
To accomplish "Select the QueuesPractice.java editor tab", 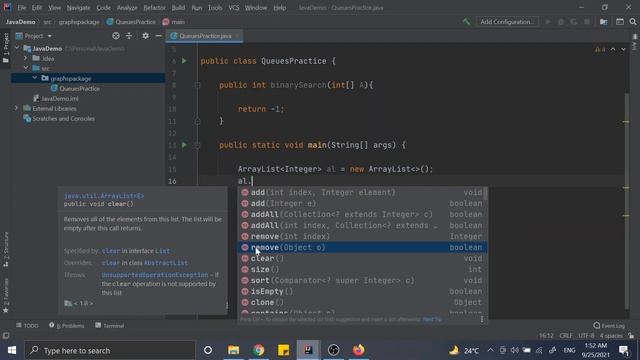I will click(x=205, y=36).
